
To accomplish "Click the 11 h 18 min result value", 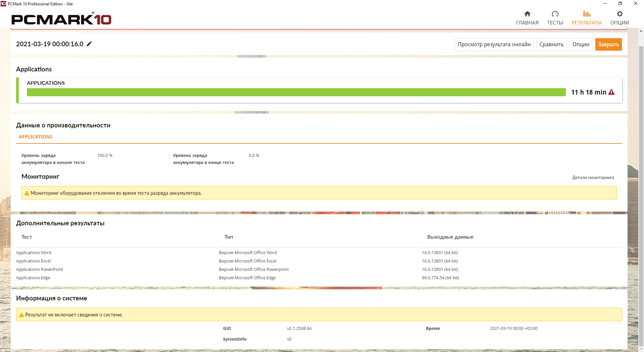I will (x=589, y=92).
